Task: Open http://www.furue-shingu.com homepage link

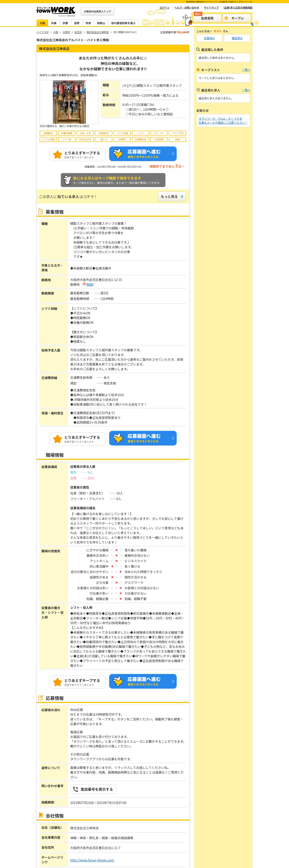Action: (92, 860)
